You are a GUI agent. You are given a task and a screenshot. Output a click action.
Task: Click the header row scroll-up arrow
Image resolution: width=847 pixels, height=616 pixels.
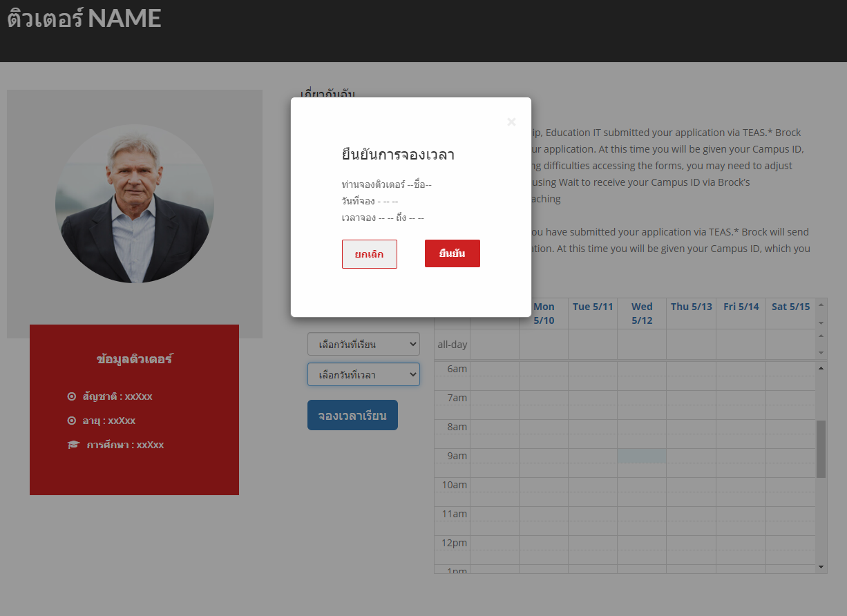pos(821,305)
